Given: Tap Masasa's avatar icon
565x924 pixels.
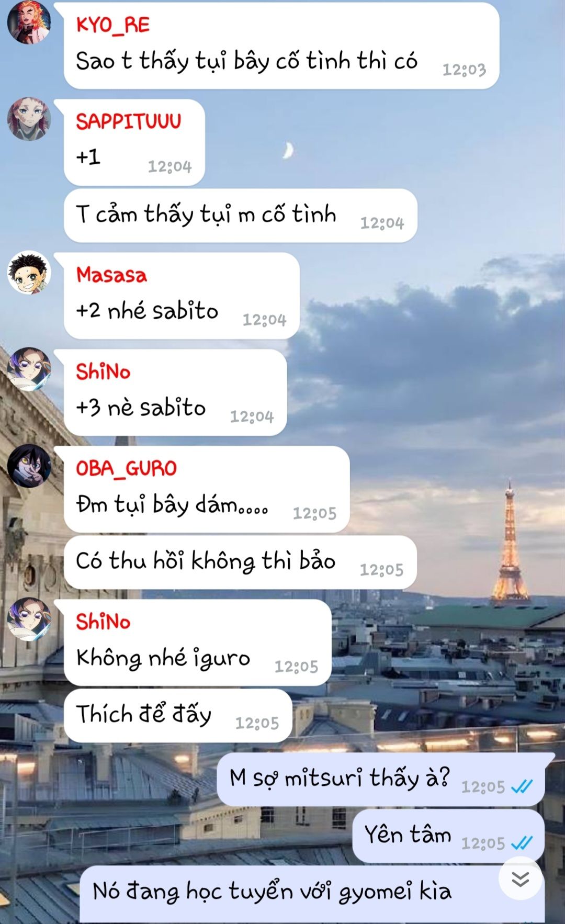Looking at the screenshot, I should [29, 272].
